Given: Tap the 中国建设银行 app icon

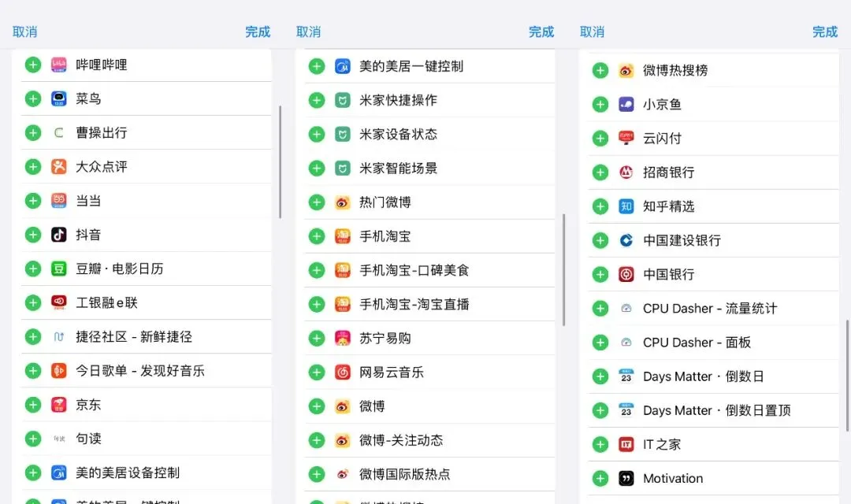Looking at the screenshot, I should click(x=626, y=240).
